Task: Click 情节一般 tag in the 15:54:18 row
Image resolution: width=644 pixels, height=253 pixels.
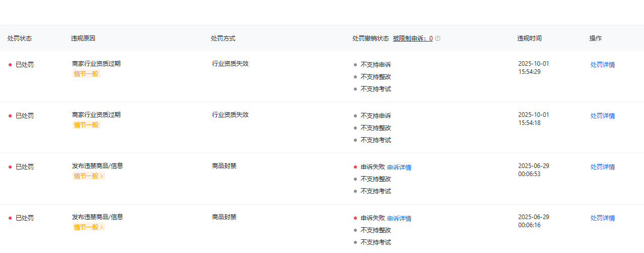Action: click(x=86, y=125)
